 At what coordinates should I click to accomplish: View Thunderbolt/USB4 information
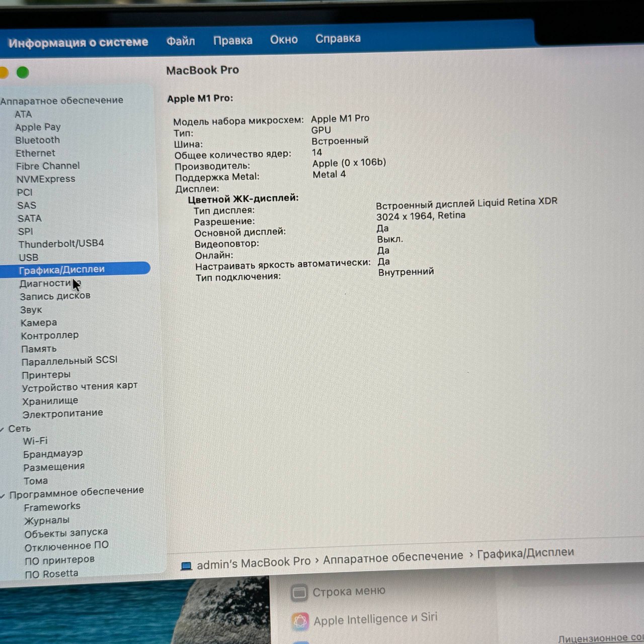click(x=62, y=244)
